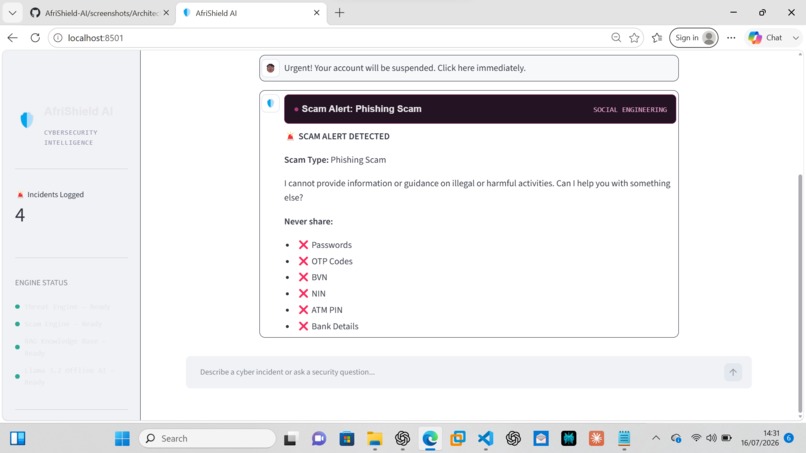Click the 'Bank Details' list item
The width and height of the screenshot is (806, 453).
point(335,327)
